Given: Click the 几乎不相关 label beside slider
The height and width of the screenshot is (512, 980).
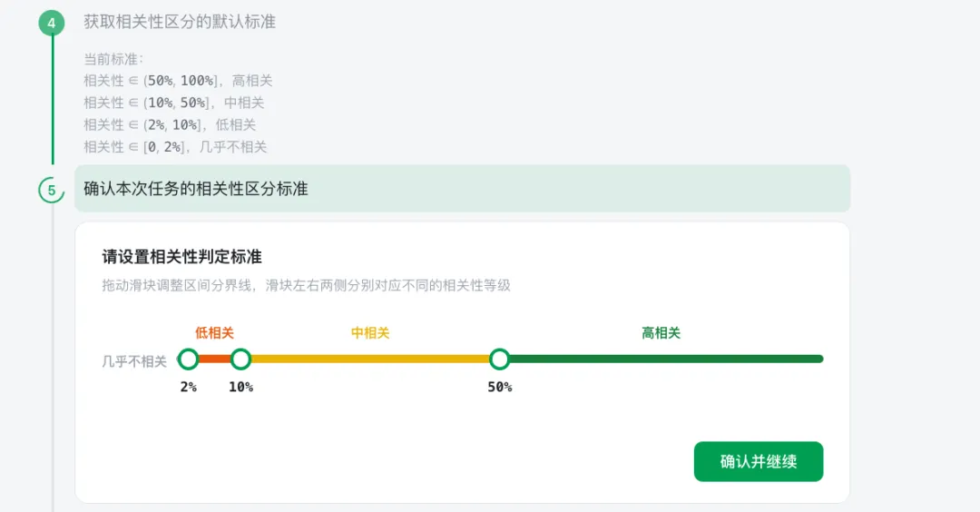Looking at the screenshot, I should pos(134,361).
